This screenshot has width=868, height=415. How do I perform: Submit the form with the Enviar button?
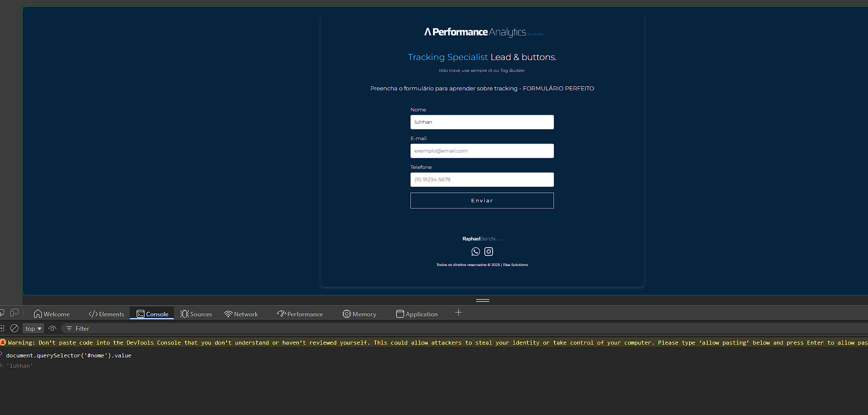[x=482, y=201]
